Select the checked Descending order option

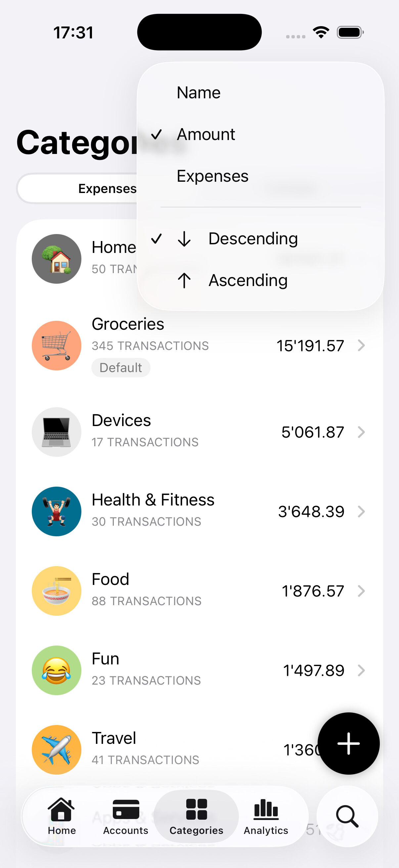253,239
